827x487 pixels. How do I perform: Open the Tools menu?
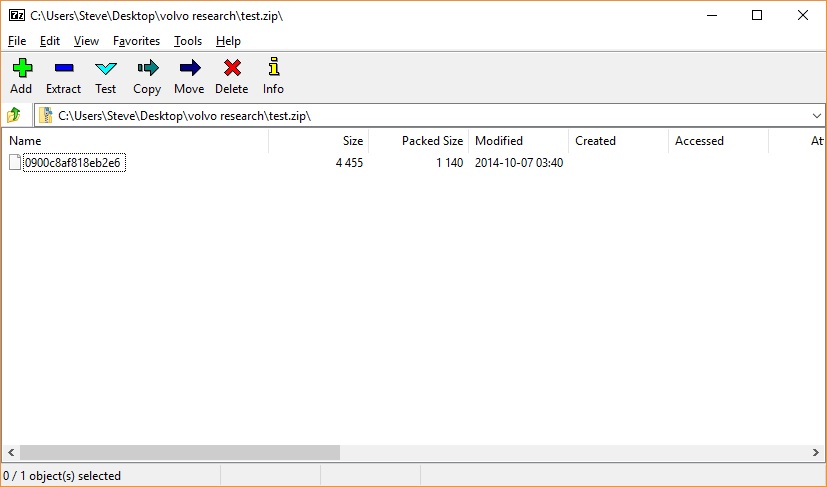click(x=188, y=41)
